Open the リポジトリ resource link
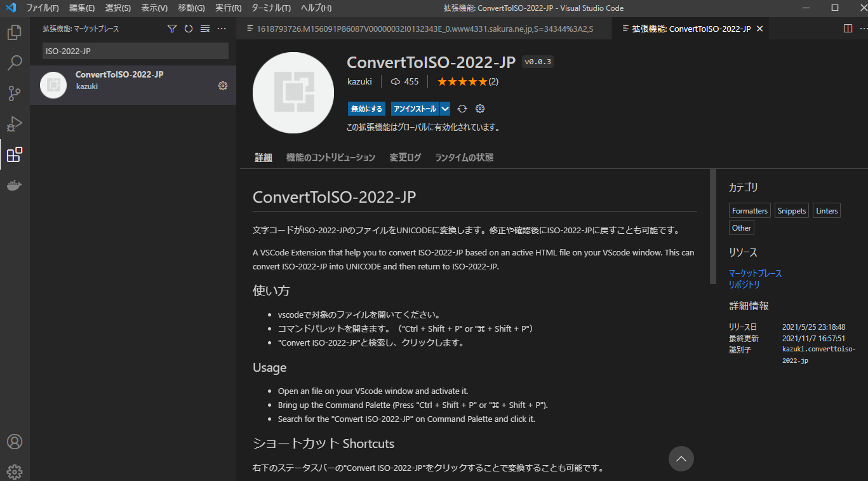This screenshot has width=868, height=481. point(744,285)
